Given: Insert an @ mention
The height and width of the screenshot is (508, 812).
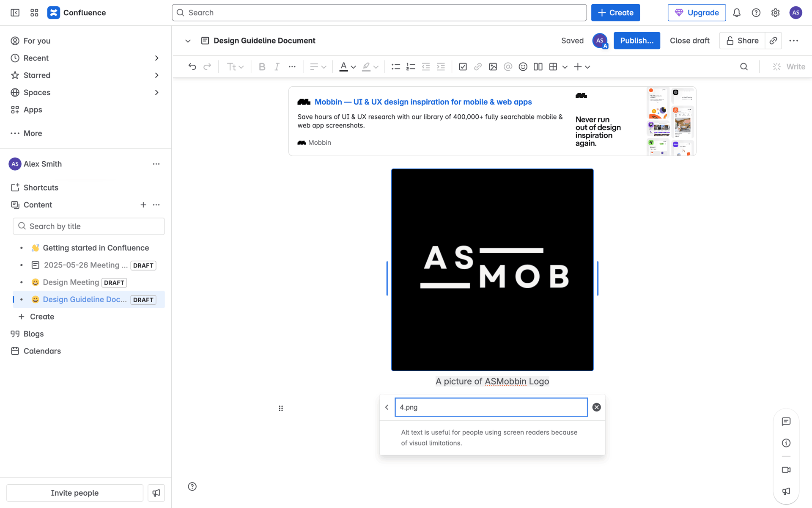Looking at the screenshot, I should [x=508, y=66].
